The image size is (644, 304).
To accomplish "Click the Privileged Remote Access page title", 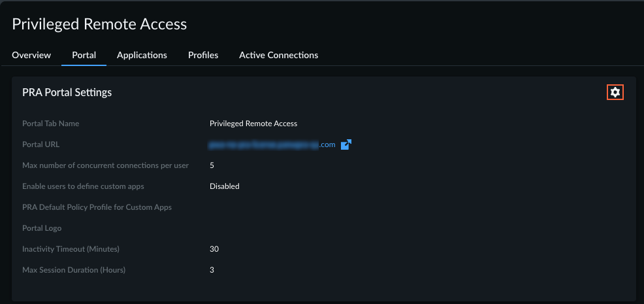I will tap(99, 24).
